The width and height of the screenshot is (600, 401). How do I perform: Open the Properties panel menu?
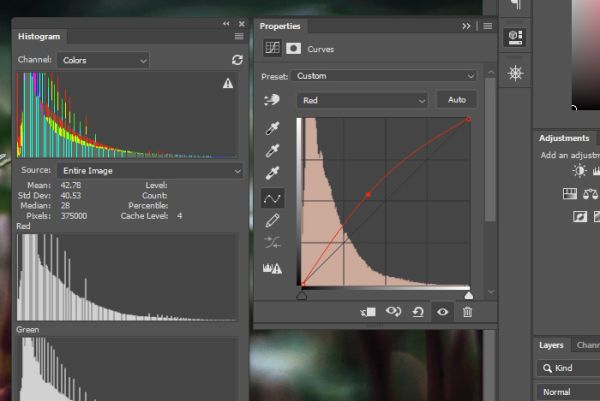tap(488, 26)
